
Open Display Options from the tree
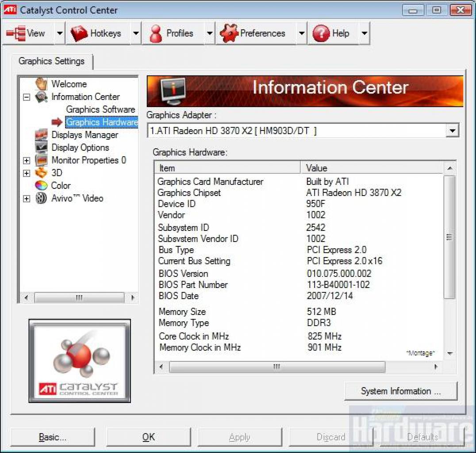80,148
